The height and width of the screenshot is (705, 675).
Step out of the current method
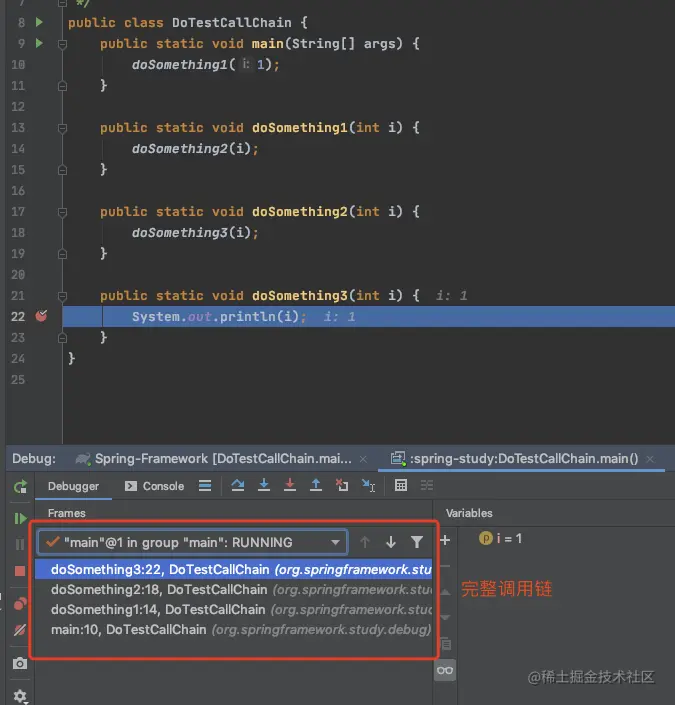tap(316, 485)
